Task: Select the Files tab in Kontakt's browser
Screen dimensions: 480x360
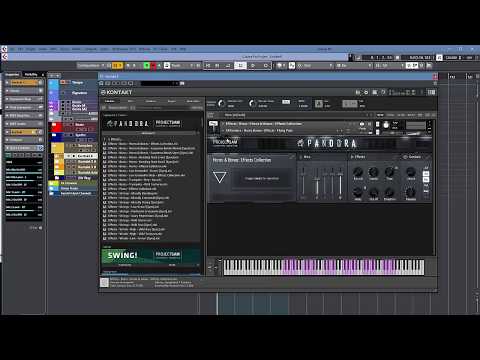Action: (130, 101)
